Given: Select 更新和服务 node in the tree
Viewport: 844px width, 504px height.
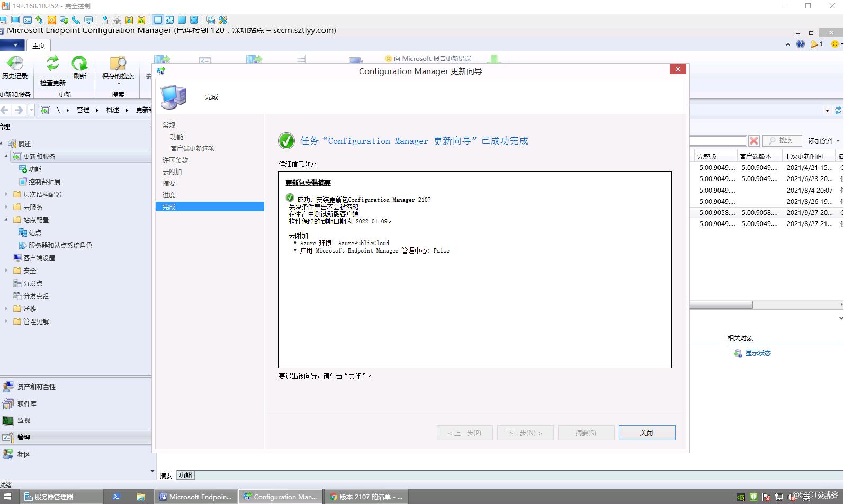Looking at the screenshot, I should coord(39,156).
